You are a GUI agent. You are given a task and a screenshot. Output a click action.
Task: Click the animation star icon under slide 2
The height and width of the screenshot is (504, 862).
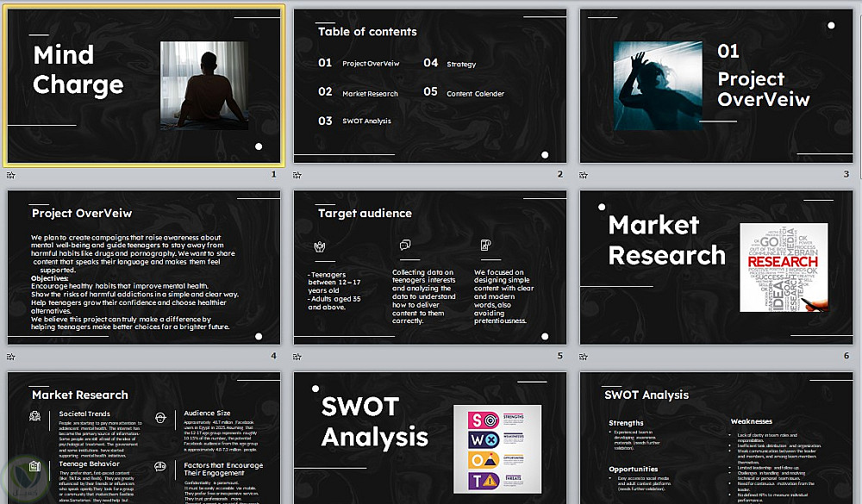click(297, 176)
